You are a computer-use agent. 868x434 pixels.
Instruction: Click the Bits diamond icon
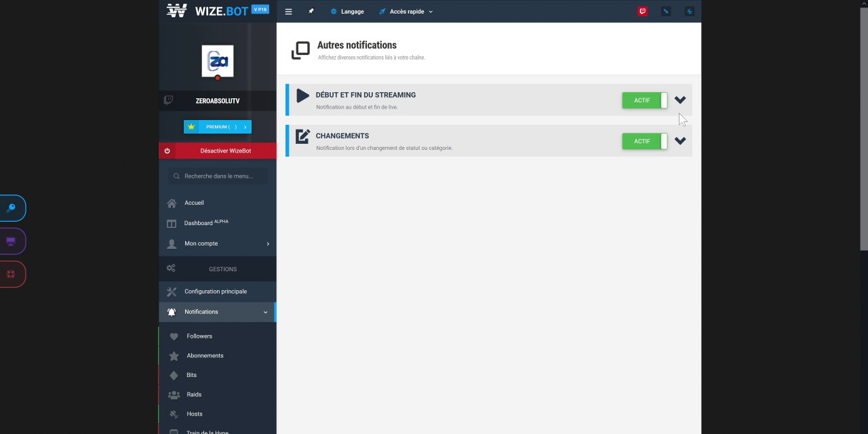pos(174,374)
